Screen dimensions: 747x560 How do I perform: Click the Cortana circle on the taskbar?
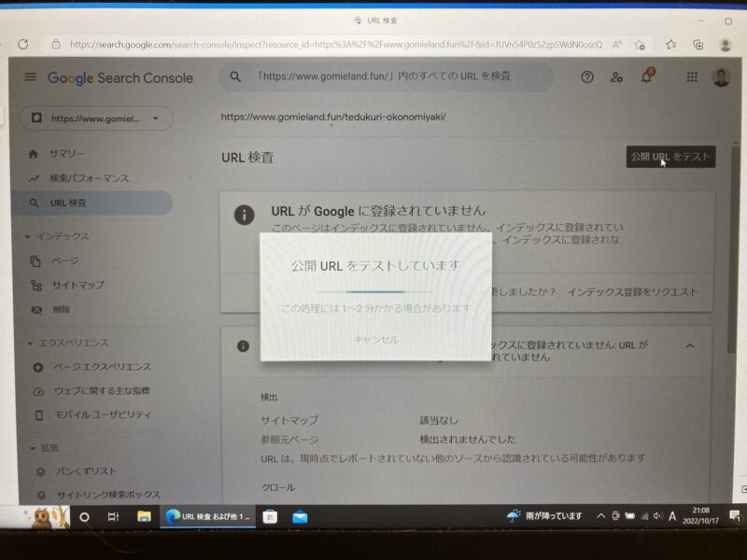click(84, 517)
